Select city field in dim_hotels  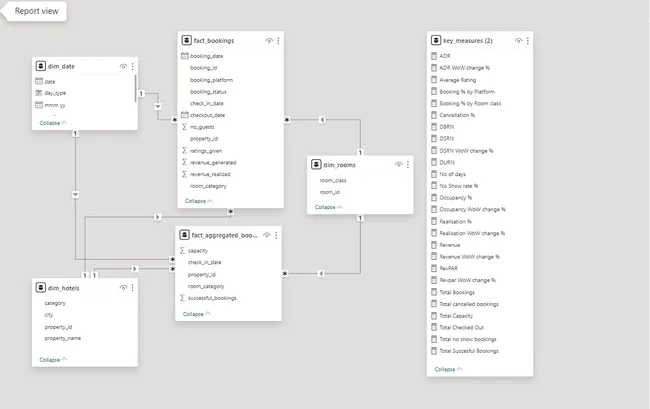click(x=49, y=315)
